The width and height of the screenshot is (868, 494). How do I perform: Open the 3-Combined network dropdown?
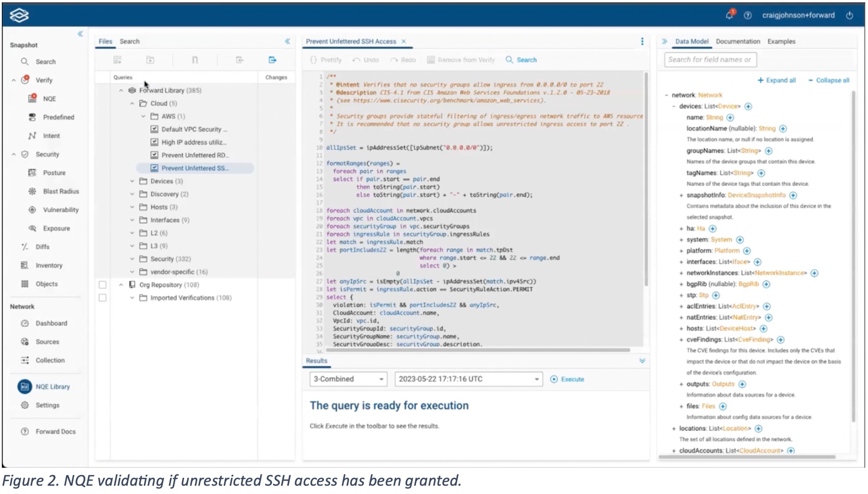tap(348, 379)
